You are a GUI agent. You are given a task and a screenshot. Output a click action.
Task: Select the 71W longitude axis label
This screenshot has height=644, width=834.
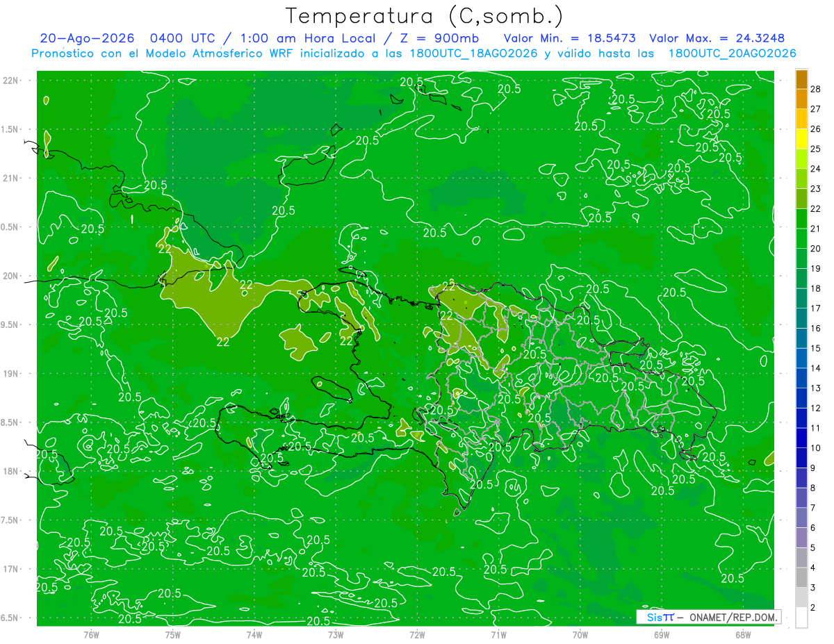(498, 635)
